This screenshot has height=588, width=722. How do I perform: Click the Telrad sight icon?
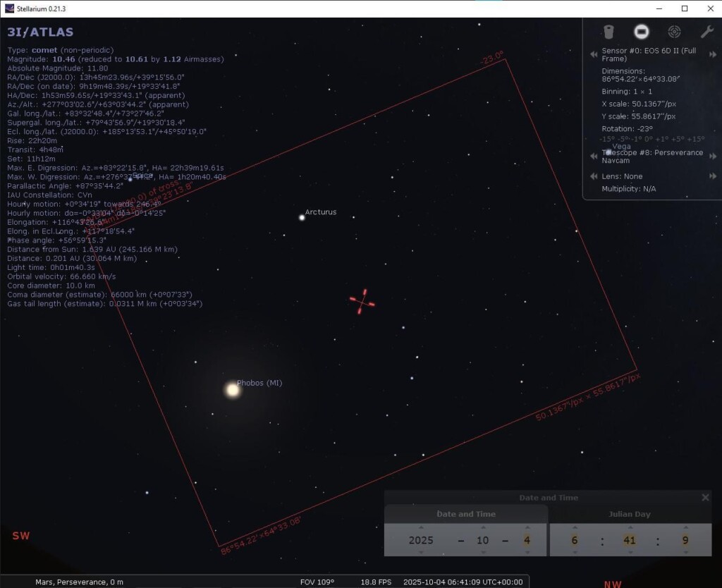click(674, 32)
